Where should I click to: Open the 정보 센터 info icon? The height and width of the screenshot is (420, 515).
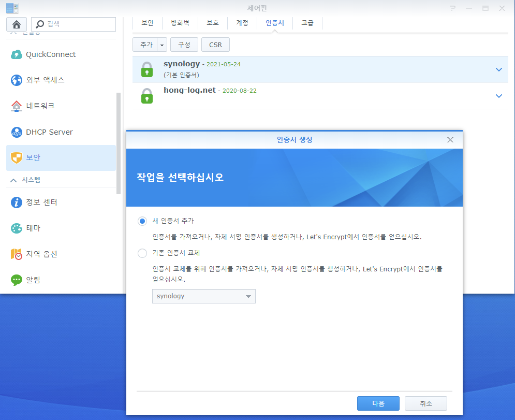tap(17, 202)
